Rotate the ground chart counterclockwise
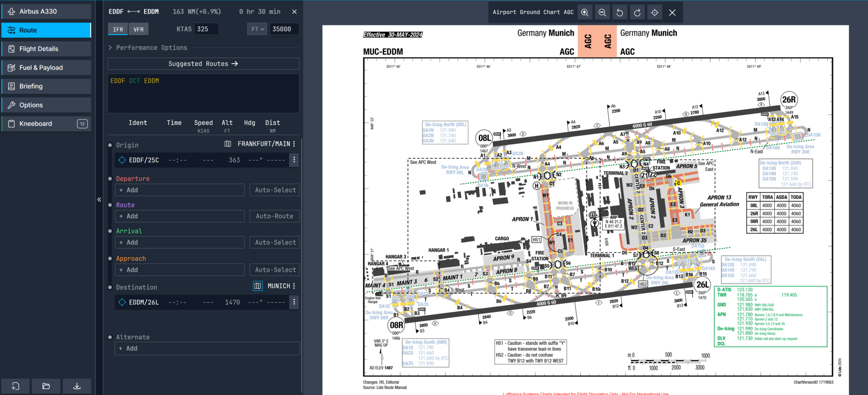The width and height of the screenshot is (868, 395). click(620, 12)
